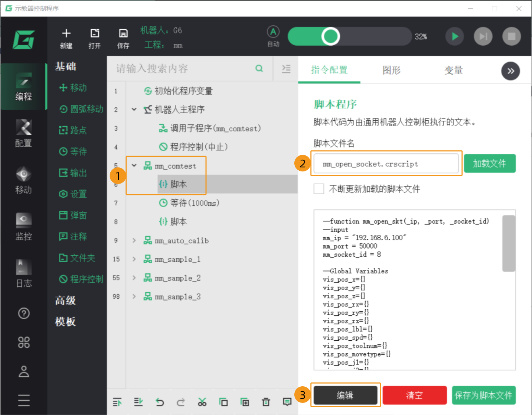
Task: Add a 设置 (set) instruction
Action: (x=73, y=194)
